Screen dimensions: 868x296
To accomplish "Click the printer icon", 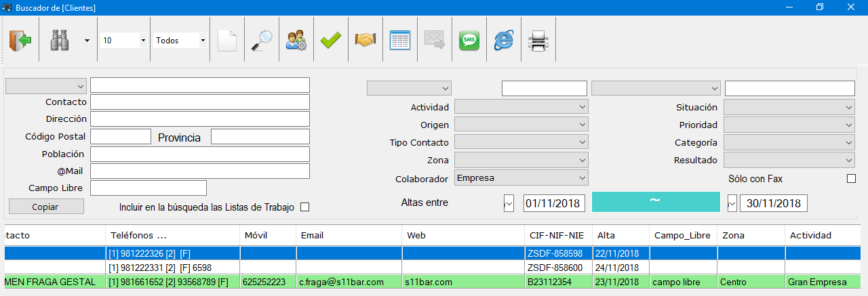I will [x=538, y=41].
